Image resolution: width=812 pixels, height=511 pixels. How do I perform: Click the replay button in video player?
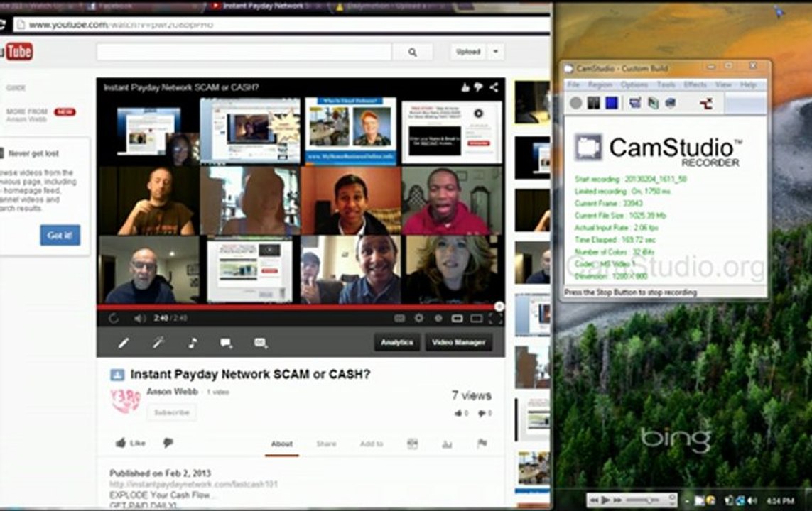tap(114, 317)
